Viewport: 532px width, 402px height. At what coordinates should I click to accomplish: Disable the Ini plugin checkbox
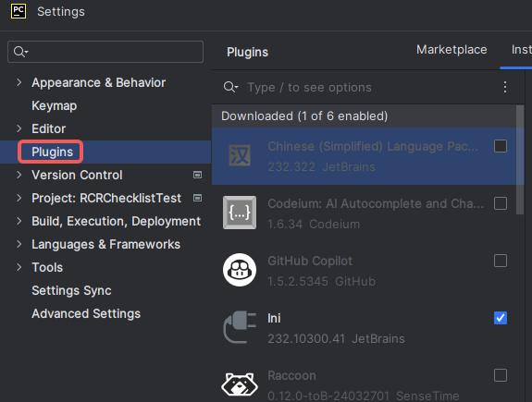(x=501, y=318)
